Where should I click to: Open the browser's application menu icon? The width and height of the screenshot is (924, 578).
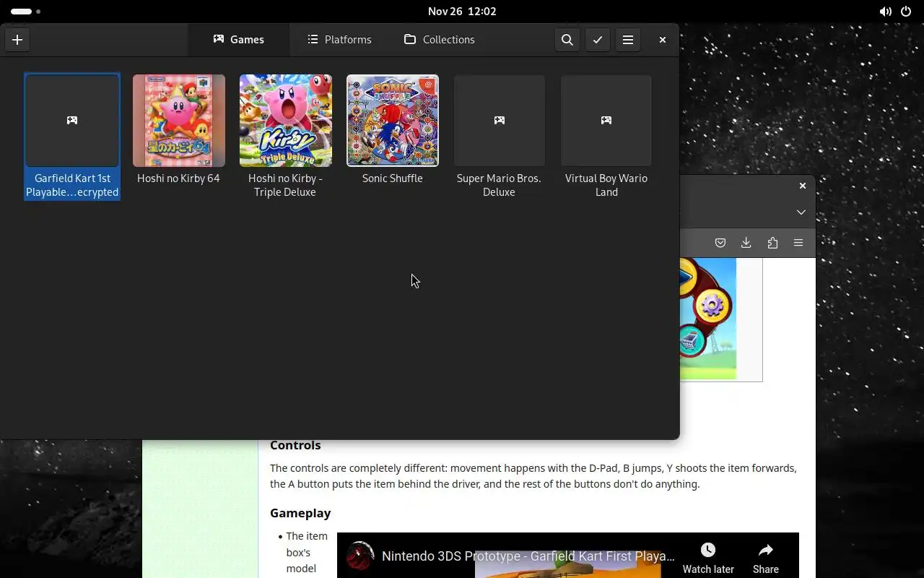click(x=798, y=243)
